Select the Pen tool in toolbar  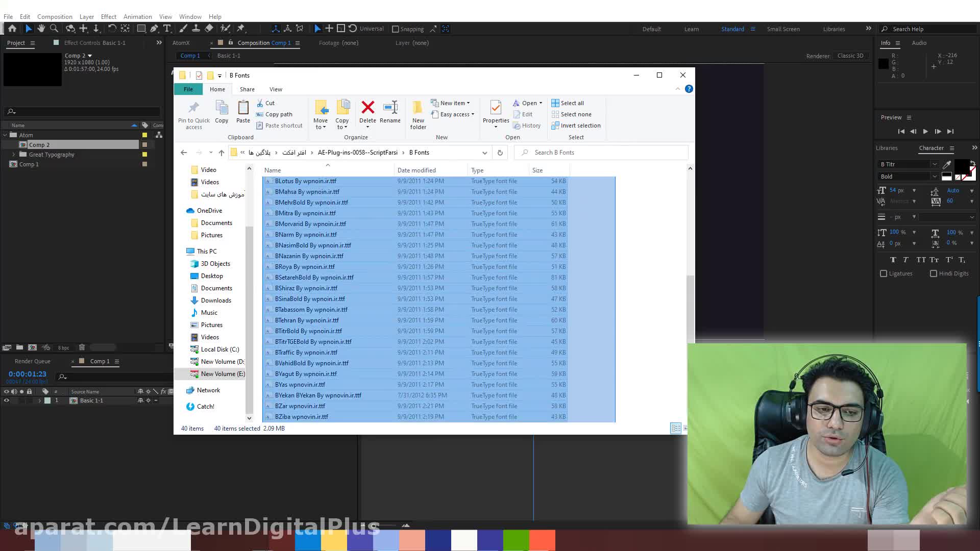(x=154, y=29)
